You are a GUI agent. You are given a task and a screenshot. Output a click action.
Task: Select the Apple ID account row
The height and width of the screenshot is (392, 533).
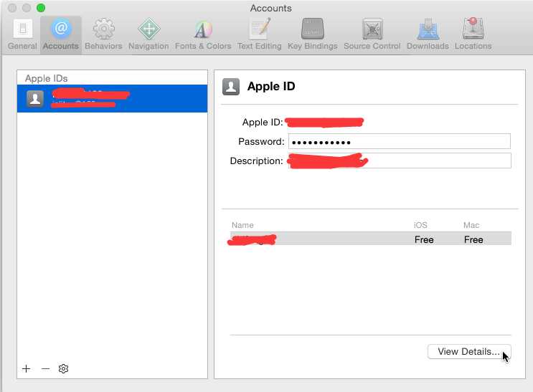(x=112, y=98)
